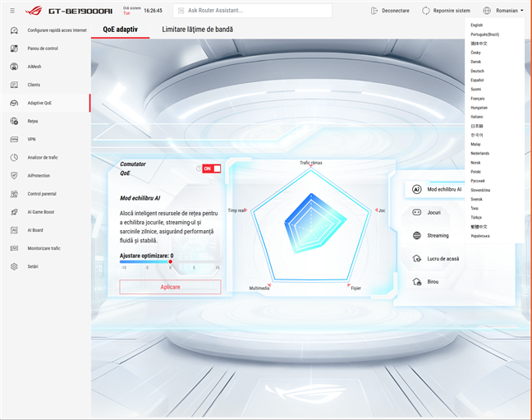Go to Analizor de trafic
This screenshot has width=532, height=420.
tap(43, 157)
